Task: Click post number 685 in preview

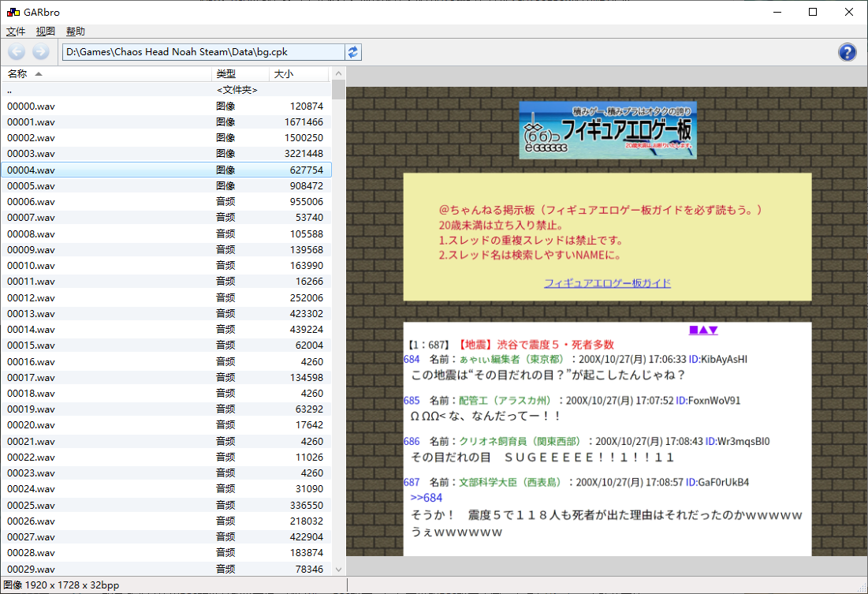Action: tap(412, 400)
